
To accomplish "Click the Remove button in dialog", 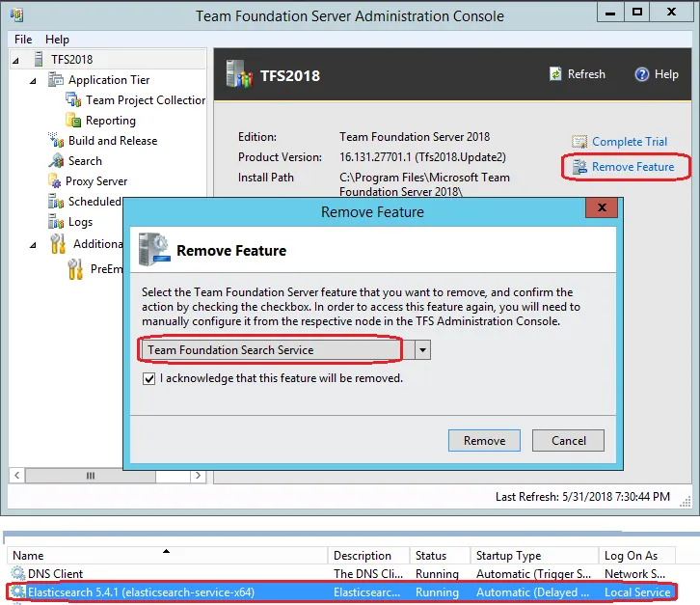I will (484, 441).
